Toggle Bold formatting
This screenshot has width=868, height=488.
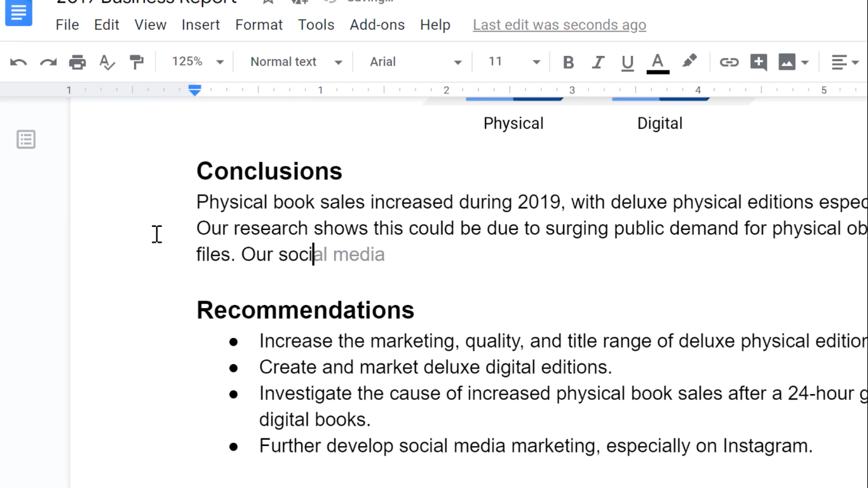[x=568, y=62]
